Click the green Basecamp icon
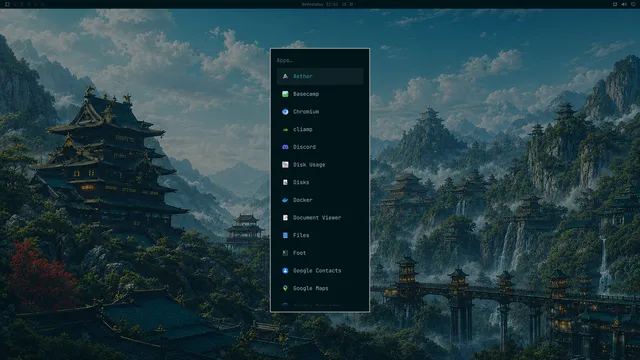640x360 pixels. click(285, 94)
